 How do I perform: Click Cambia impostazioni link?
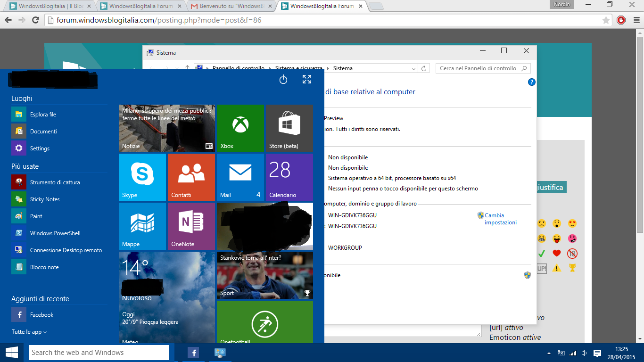click(501, 219)
